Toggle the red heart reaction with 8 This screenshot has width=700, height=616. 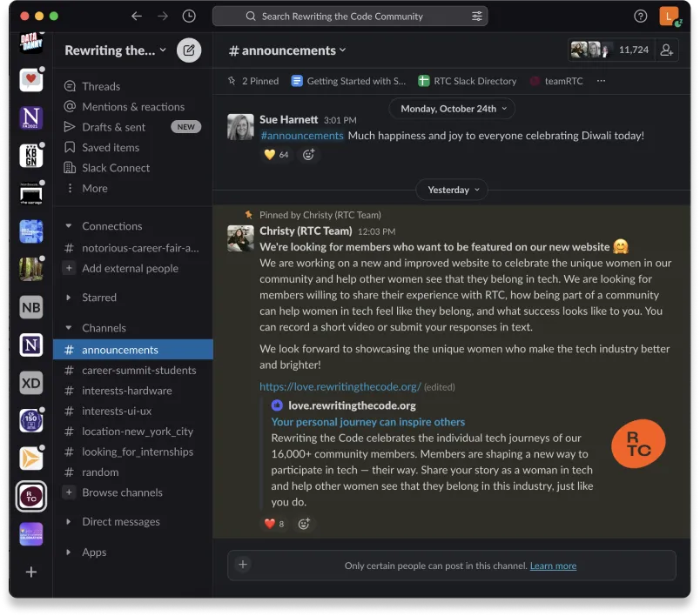pyautogui.click(x=274, y=524)
